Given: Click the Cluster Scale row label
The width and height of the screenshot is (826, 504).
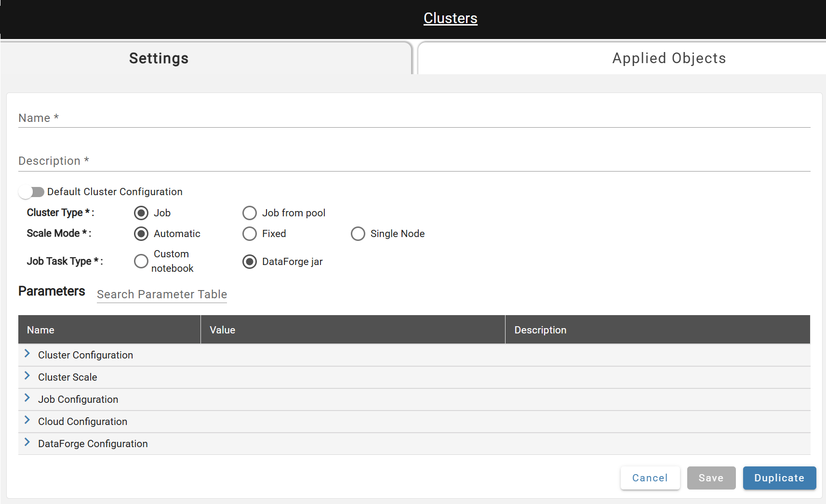Looking at the screenshot, I should (x=67, y=377).
